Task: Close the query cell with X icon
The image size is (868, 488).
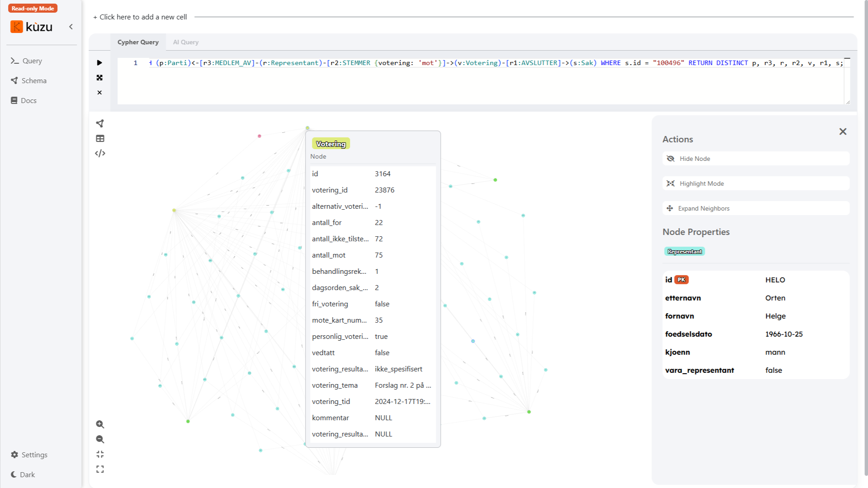Action: (99, 93)
